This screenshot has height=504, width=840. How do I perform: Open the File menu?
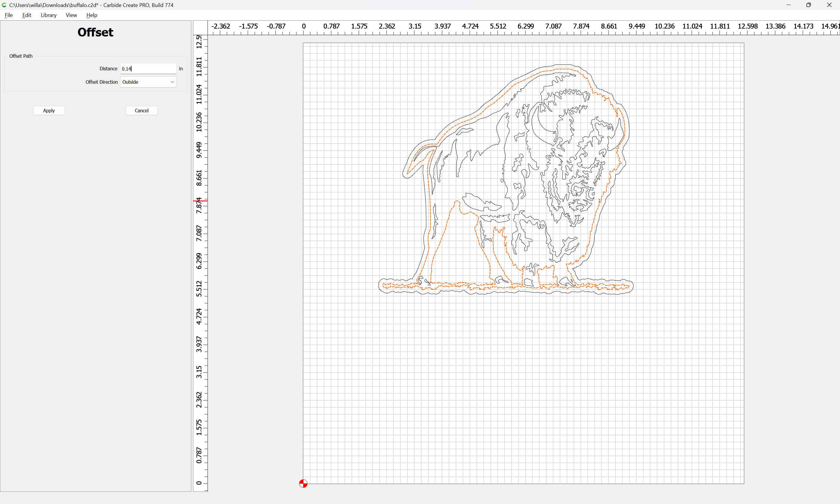coord(8,15)
